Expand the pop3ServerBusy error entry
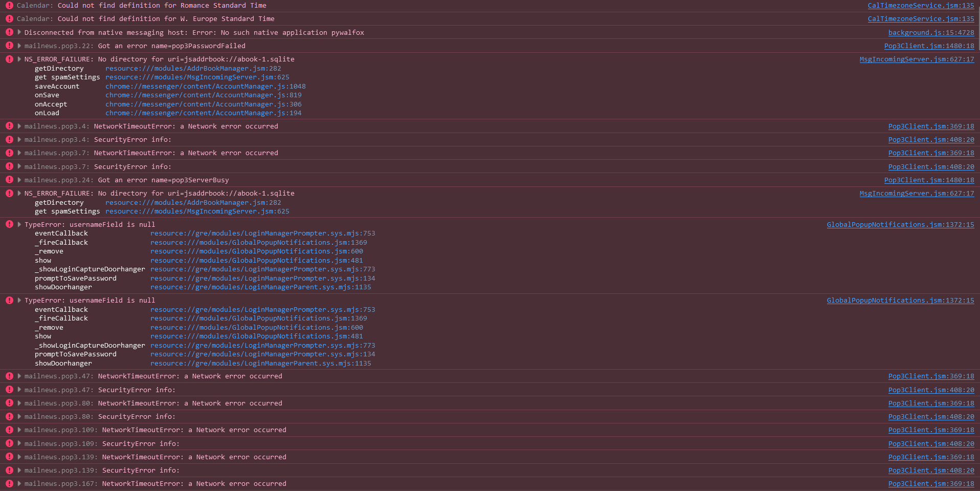Image resolution: width=980 pixels, height=491 pixels. (x=19, y=180)
